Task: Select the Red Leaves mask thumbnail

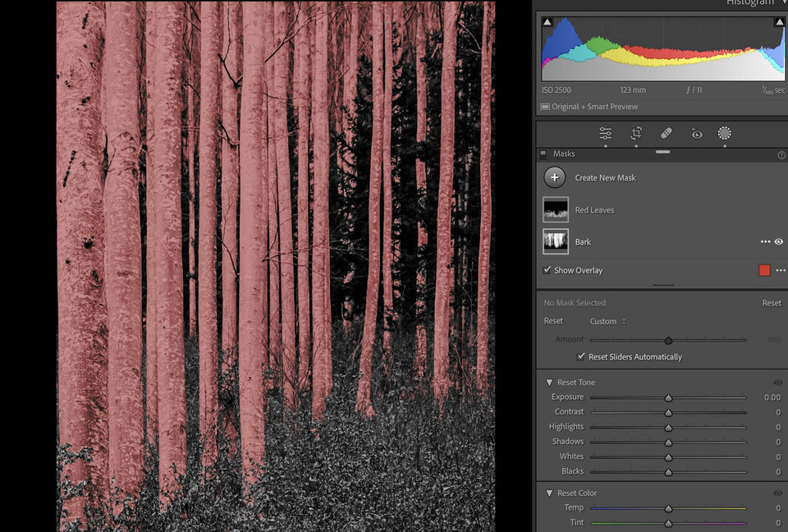Action: (x=556, y=210)
